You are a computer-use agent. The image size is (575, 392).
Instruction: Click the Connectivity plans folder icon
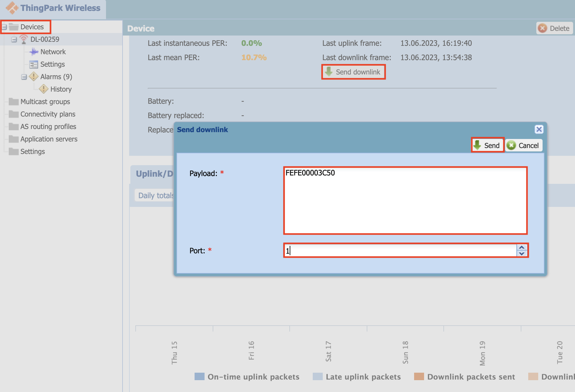click(x=14, y=114)
